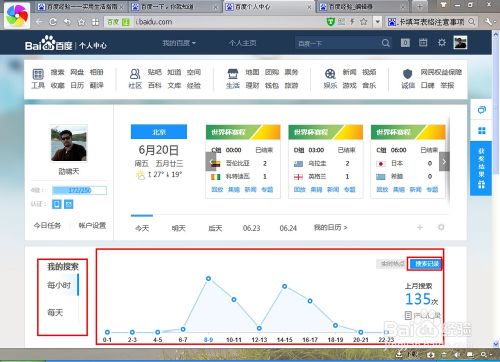Open 网民权益保障 link
500x362 pixels.
(x=441, y=72)
